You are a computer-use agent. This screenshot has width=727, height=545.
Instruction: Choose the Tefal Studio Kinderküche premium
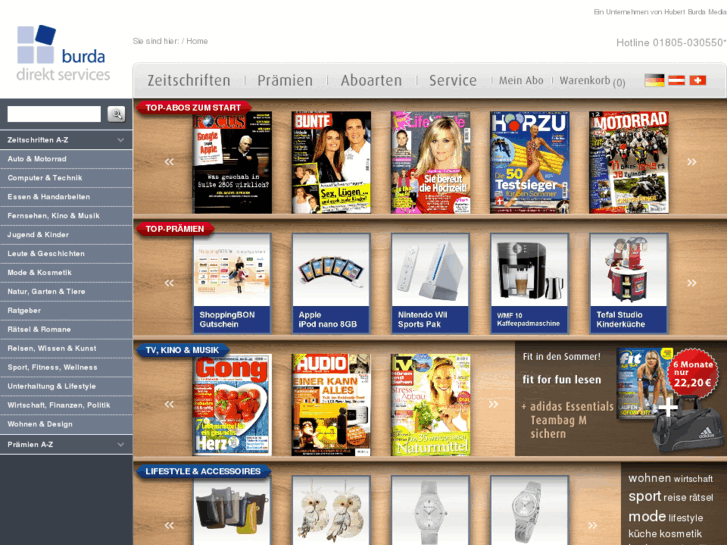[629, 283]
